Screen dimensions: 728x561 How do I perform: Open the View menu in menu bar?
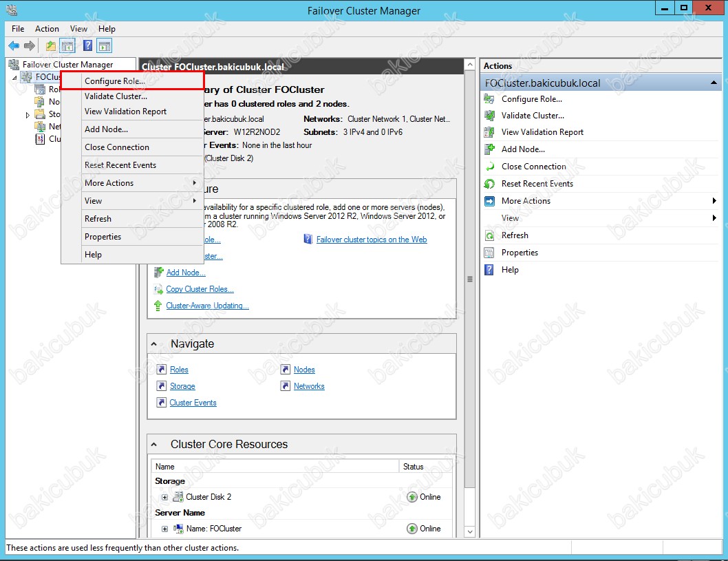coord(78,29)
